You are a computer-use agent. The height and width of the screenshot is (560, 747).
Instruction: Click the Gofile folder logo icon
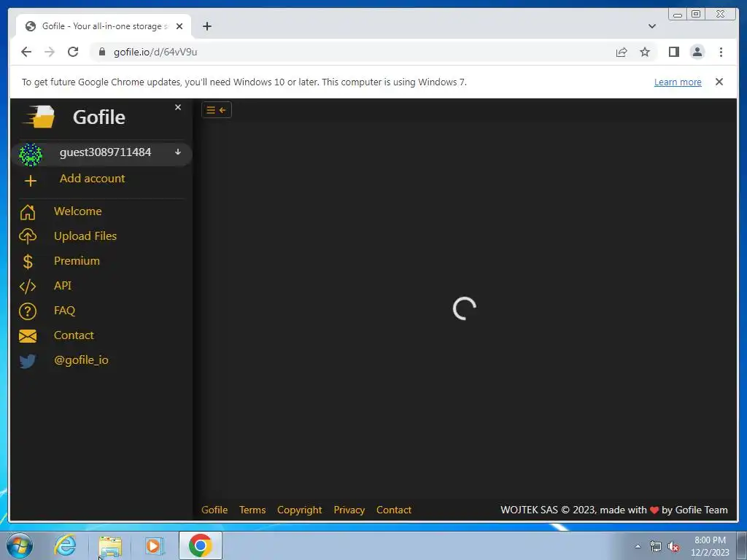(39, 117)
